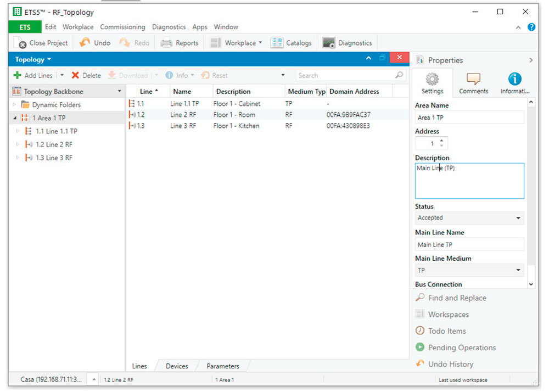Image resolution: width=549 pixels, height=392 pixels.
Task: Select the row Floor 1 - Kitchen
Action: pyautogui.click(x=267, y=126)
